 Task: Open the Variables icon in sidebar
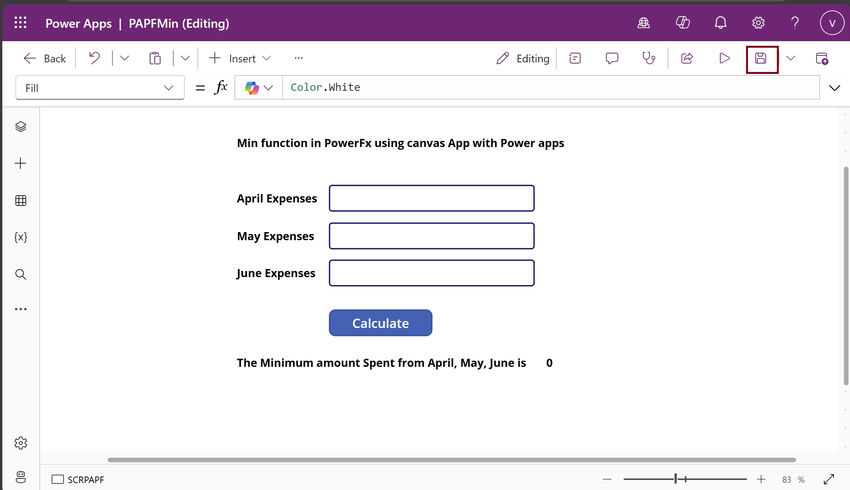21,237
